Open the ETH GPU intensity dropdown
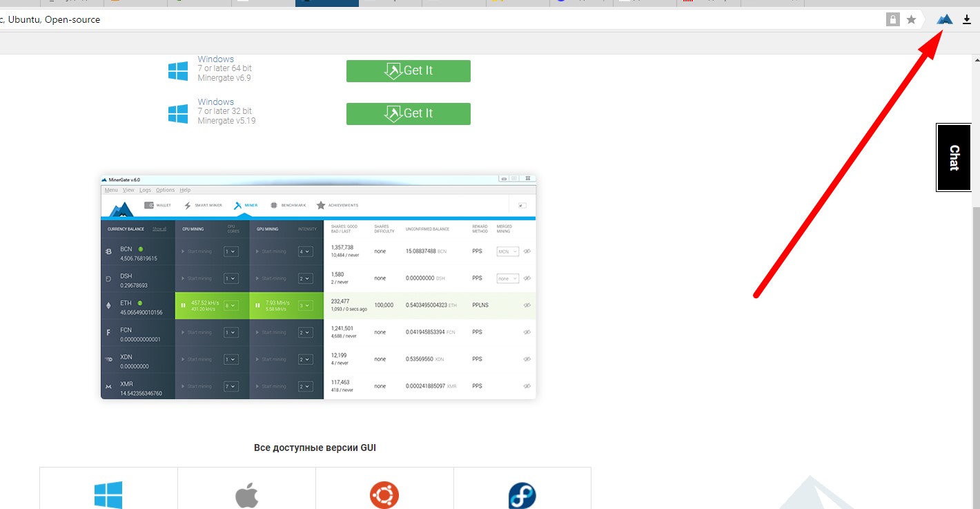The image size is (980, 509). click(x=305, y=305)
